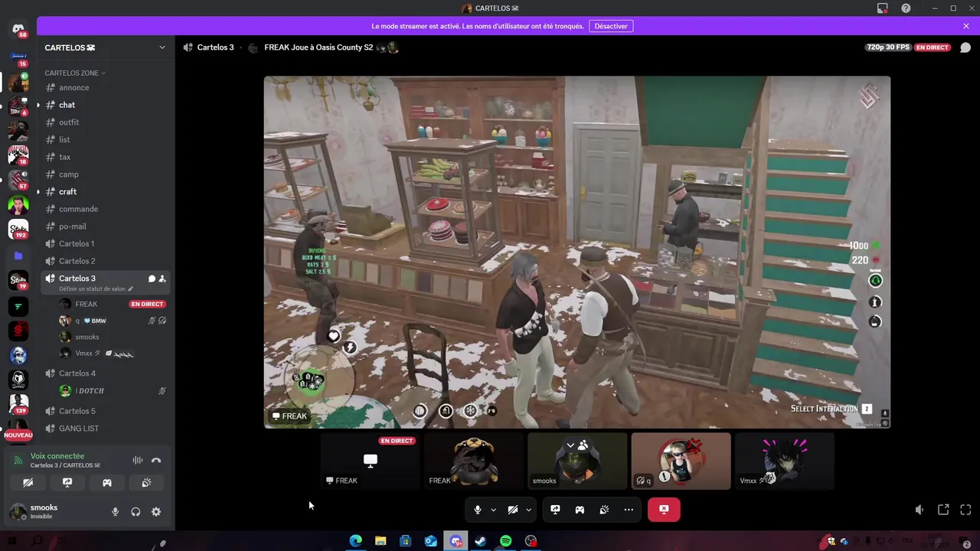Start an activity via voice panel gamepad icon
The width and height of the screenshot is (980, 551).
coord(107,483)
